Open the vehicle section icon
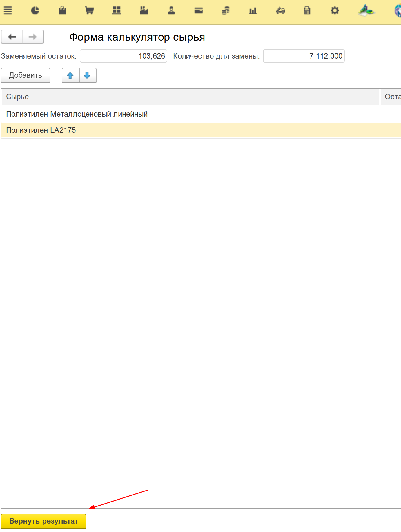Image resolution: width=401 pixels, height=532 pixels. click(x=280, y=11)
